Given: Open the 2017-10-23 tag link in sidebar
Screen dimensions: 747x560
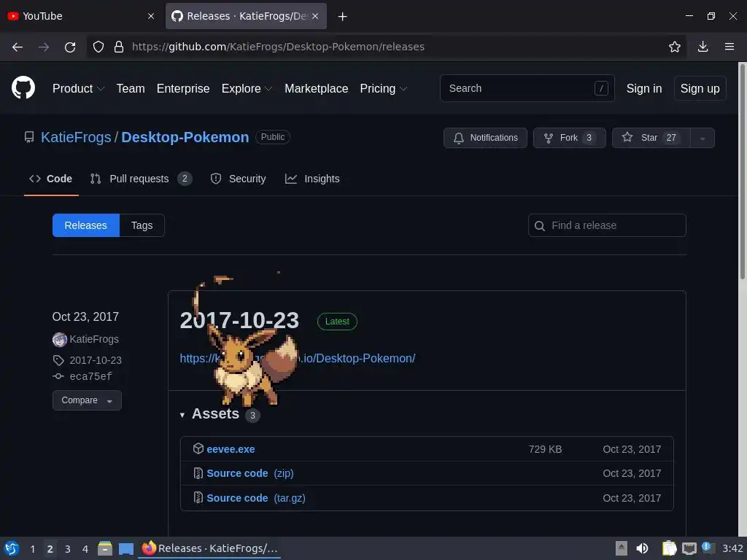Looking at the screenshot, I should click(96, 360).
